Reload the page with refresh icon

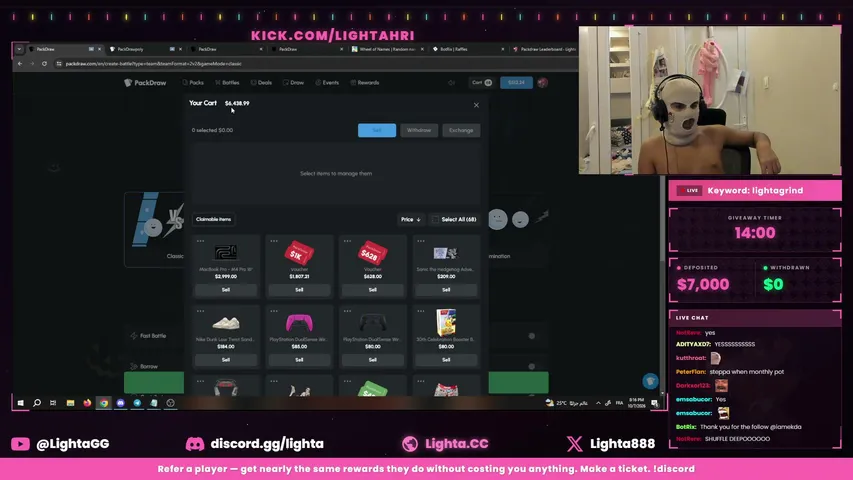[x=44, y=64]
